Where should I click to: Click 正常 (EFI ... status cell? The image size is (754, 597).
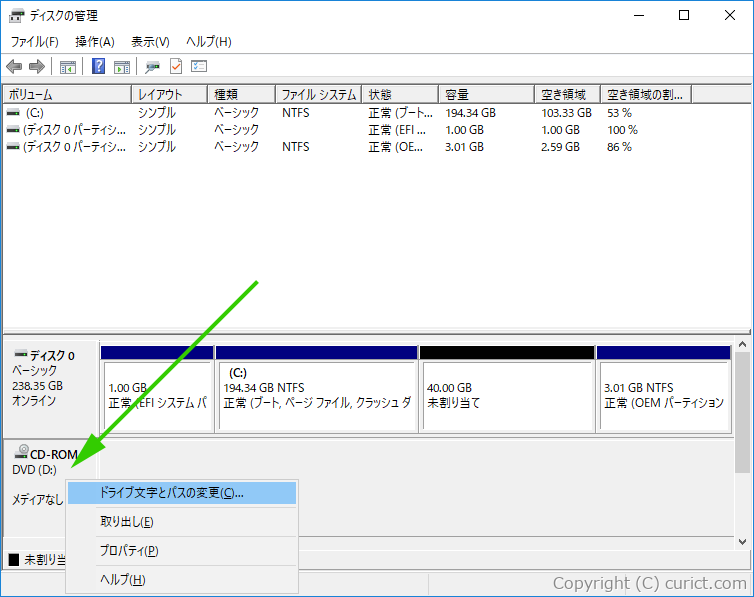pyautogui.click(x=397, y=130)
